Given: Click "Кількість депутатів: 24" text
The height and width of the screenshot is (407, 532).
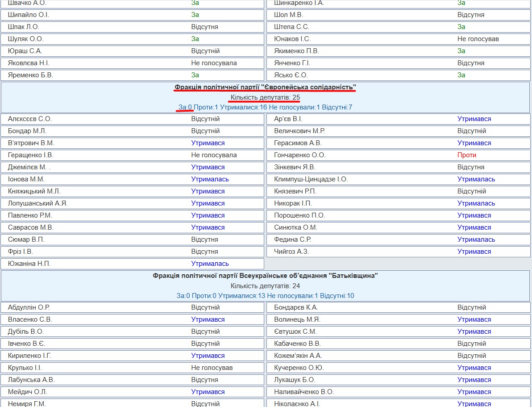Looking at the screenshot, I should click(x=265, y=286).
